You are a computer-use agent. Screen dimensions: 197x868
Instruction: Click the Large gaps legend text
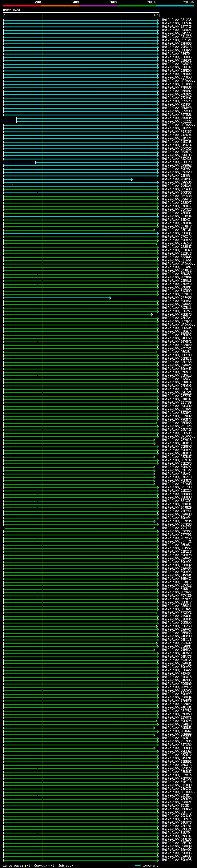pyautogui.click(x=38, y=866)
